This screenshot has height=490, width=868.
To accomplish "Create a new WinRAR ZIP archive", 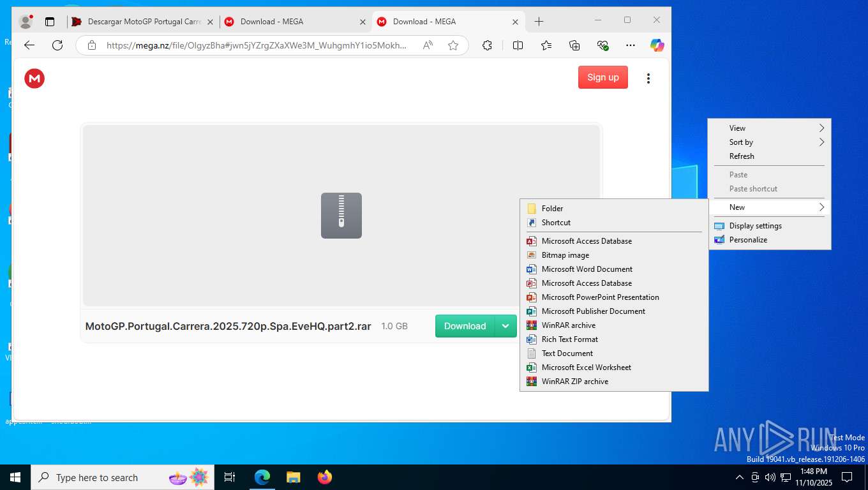I will coord(614,382).
